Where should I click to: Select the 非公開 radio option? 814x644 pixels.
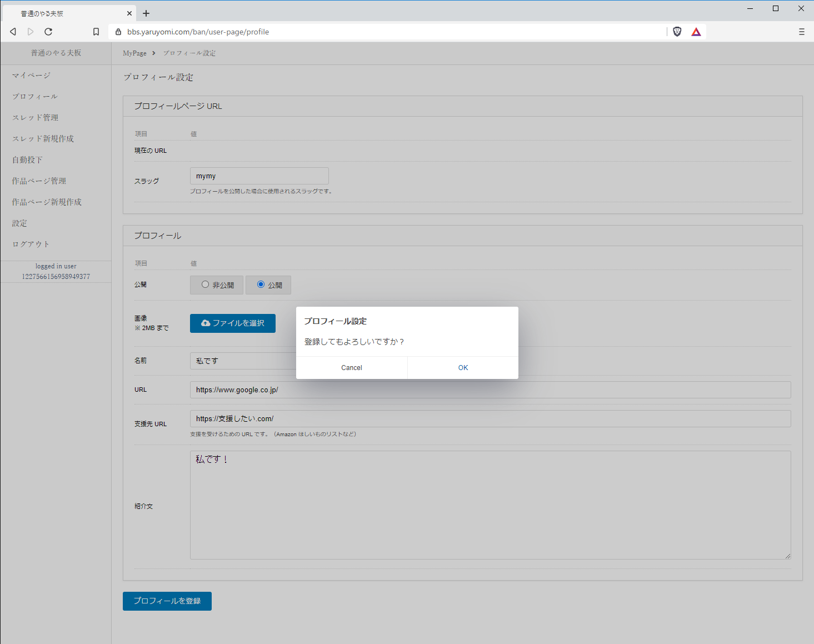tap(206, 284)
